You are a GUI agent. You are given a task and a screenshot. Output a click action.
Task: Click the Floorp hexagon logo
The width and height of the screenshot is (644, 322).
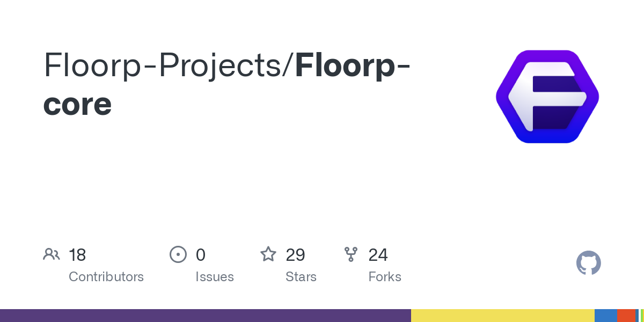pos(547,97)
